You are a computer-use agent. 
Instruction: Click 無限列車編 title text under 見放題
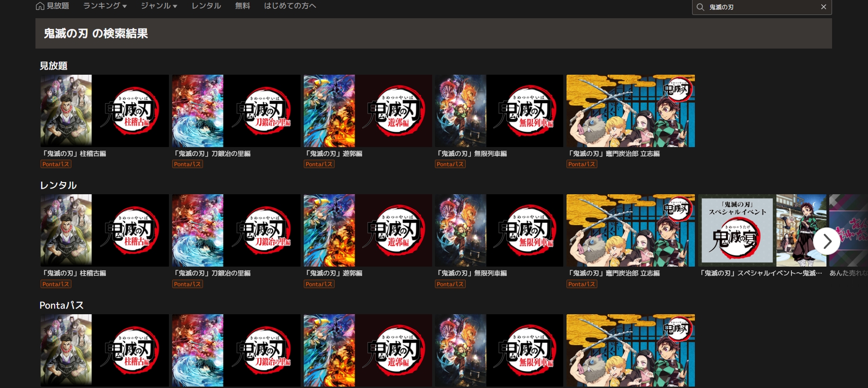pyautogui.click(x=471, y=154)
